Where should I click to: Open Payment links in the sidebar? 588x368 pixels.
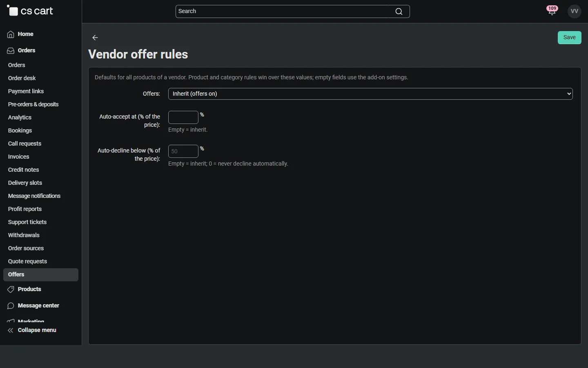(x=26, y=91)
